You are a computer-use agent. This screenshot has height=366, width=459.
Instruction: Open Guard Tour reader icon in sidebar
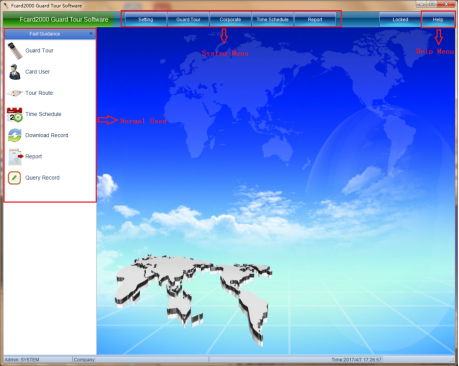tap(15, 51)
